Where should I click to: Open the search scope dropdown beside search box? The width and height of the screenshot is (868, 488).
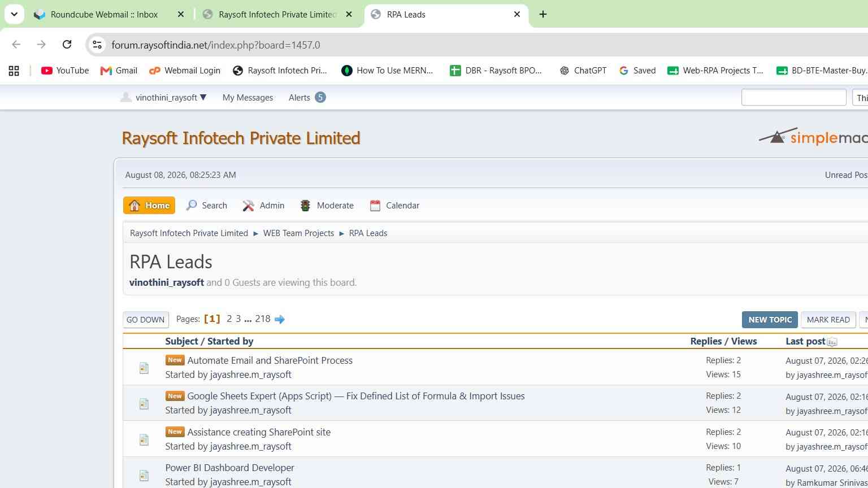(860, 98)
